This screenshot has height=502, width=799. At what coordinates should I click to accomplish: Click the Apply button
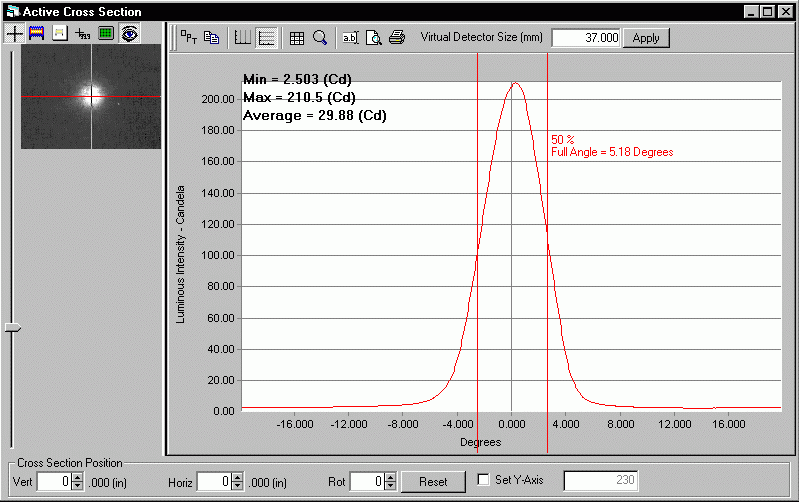(646, 38)
